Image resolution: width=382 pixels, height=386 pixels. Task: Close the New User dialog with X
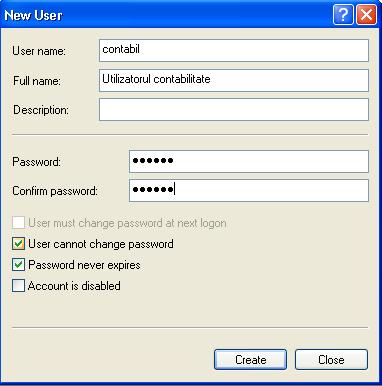(x=367, y=15)
